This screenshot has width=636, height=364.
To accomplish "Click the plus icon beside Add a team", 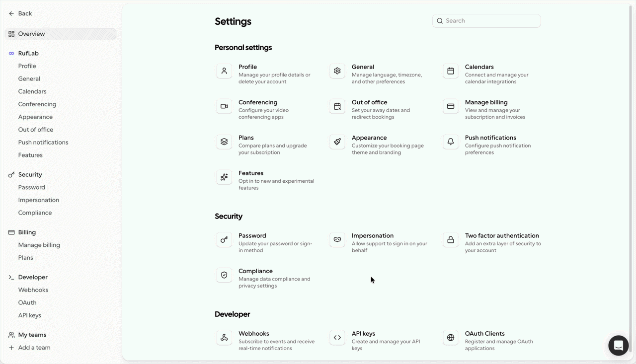I will click(x=11, y=348).
